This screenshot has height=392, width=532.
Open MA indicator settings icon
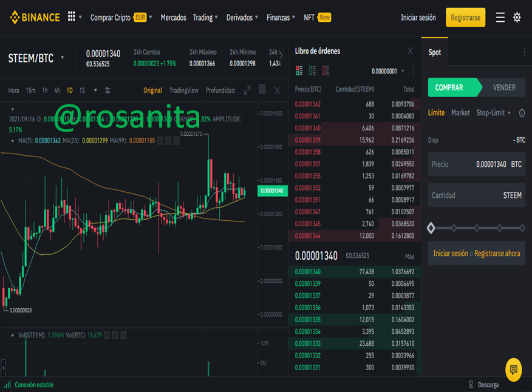(168, 141)
